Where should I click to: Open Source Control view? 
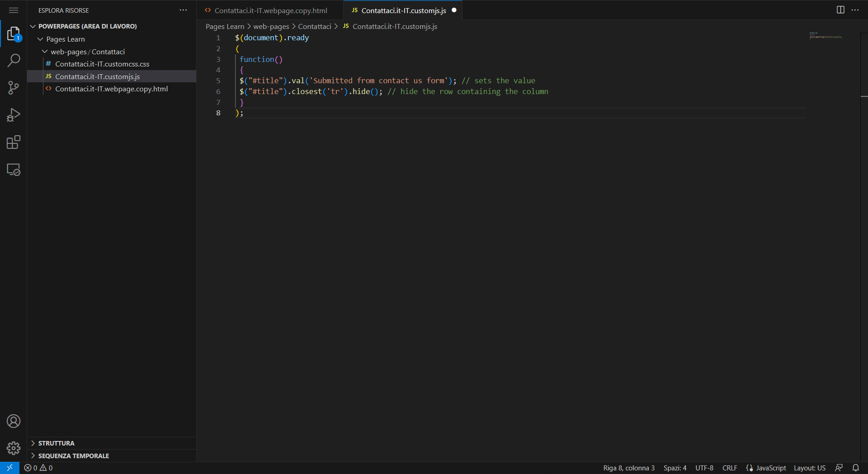point(14,88)
